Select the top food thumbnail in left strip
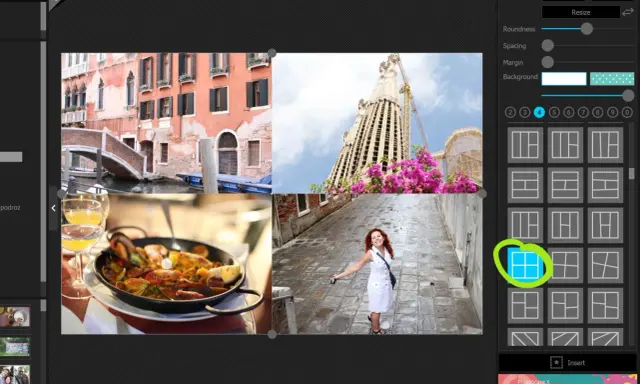This screenshot has height=384, width=640. pyautogui.click(x=15, y=317)
